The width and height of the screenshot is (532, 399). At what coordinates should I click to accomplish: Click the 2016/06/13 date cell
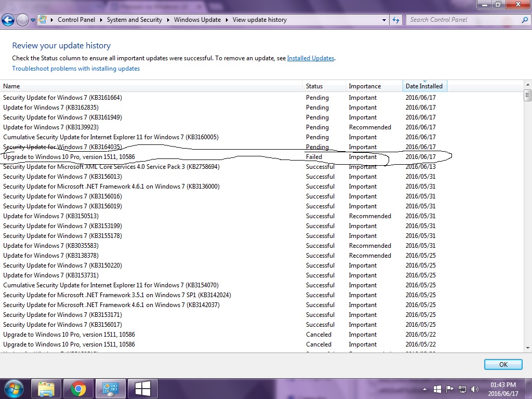tap(420, 167)
